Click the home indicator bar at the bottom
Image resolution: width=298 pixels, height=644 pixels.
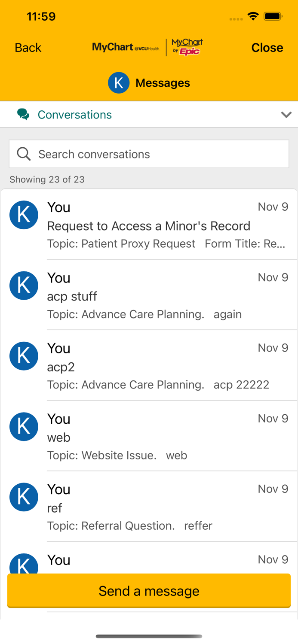tap(149, 637)
